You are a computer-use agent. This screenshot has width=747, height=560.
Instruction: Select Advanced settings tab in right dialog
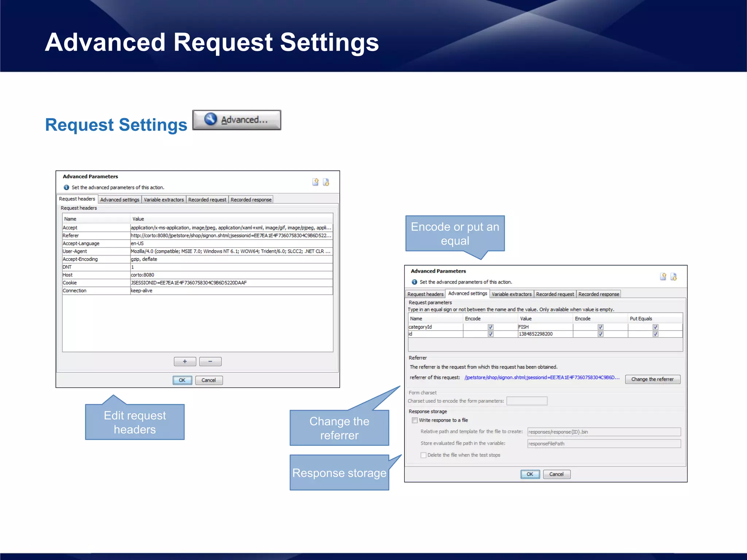tap(468, 293)
